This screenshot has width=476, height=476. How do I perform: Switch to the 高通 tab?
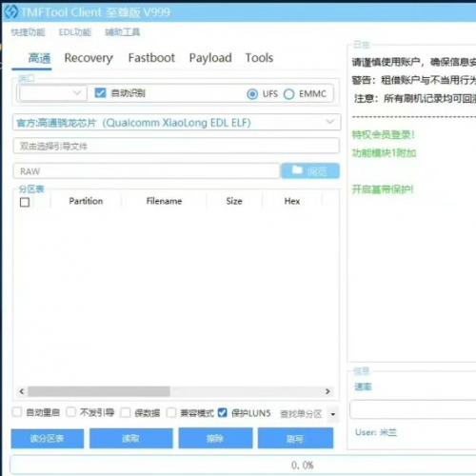pyautogui.click(x=39, y=58)
